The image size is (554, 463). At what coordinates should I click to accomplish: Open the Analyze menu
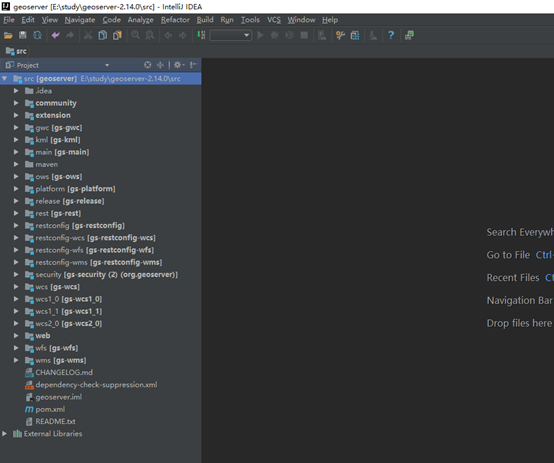[x=140, y=20]
